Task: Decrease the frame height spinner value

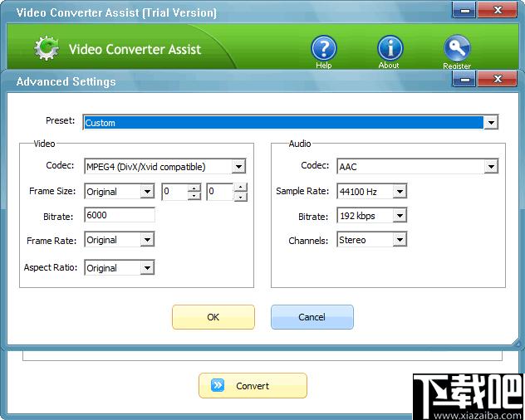Action: [240, 197]
